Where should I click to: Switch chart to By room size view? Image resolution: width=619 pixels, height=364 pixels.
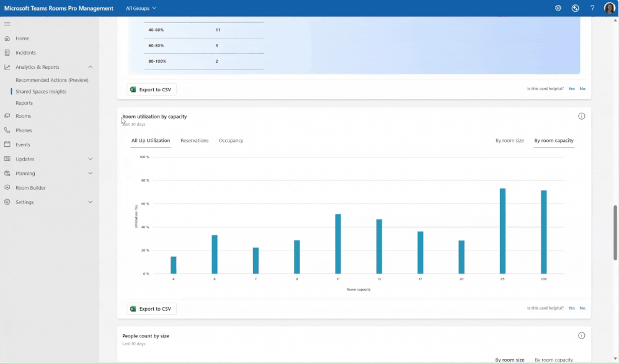(509, 141)
